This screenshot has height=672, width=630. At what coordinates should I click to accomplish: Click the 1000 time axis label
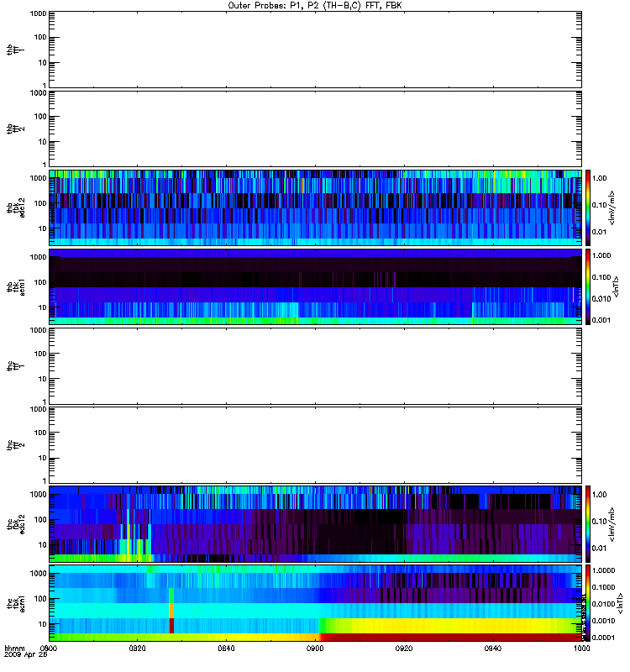pos(581,648)
